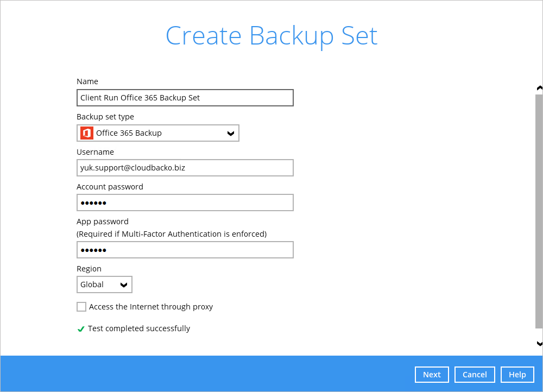Click the Cancel button
This screenshot has width=543, height=392.
click(x=475, y=375)
